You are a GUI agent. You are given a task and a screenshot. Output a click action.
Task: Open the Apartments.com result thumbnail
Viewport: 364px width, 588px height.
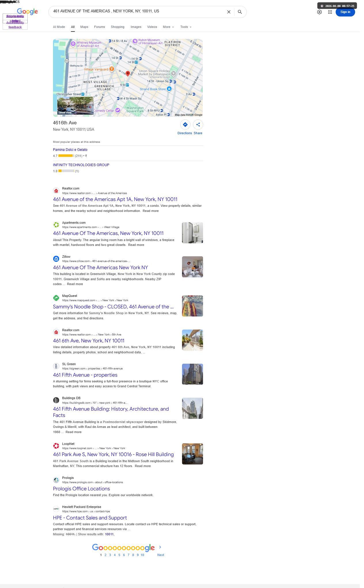(x=192, y=233)
